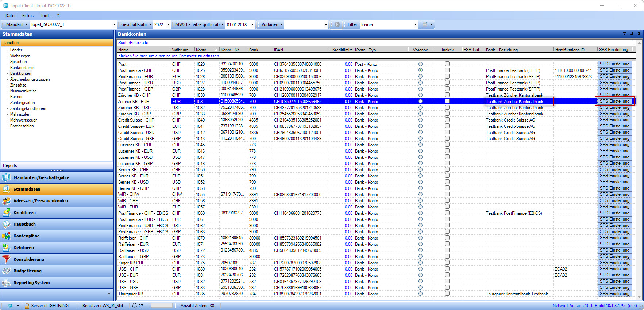
Task: Open the Geschäftsjahr year dropdown
Action: [168, 25]
